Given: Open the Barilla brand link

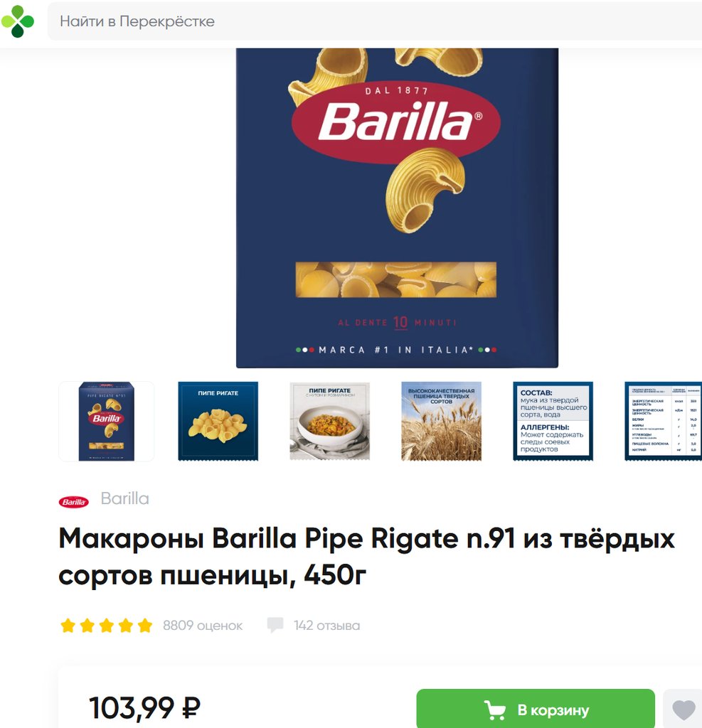Looking at the screenshot, I should tap(125, 498).
